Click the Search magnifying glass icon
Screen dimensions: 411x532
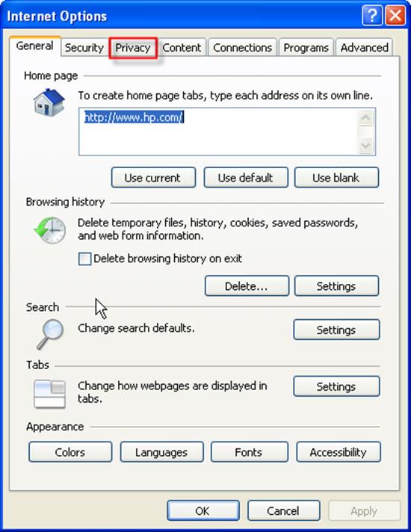pyautogui.click(x=50, y=334)
